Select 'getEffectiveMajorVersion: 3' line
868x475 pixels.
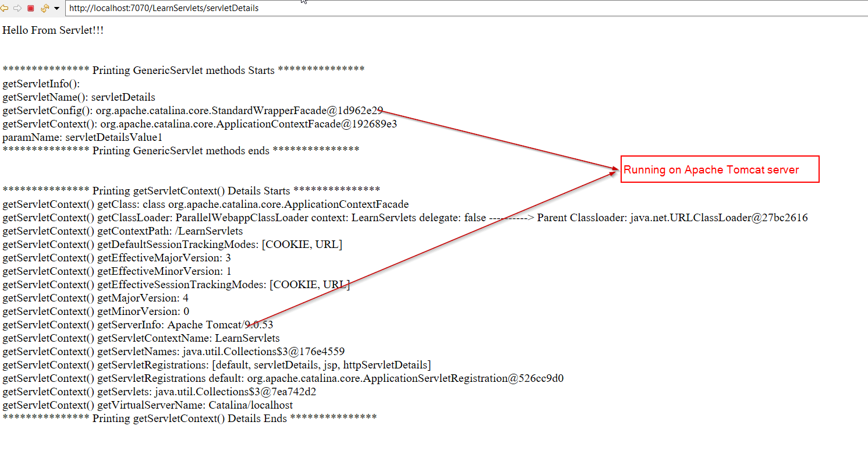[117, 258]
